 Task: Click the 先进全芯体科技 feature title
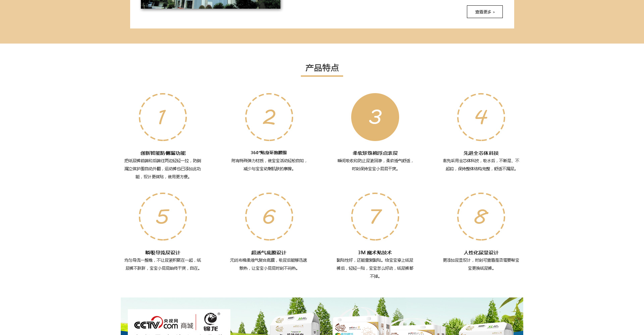481,153
